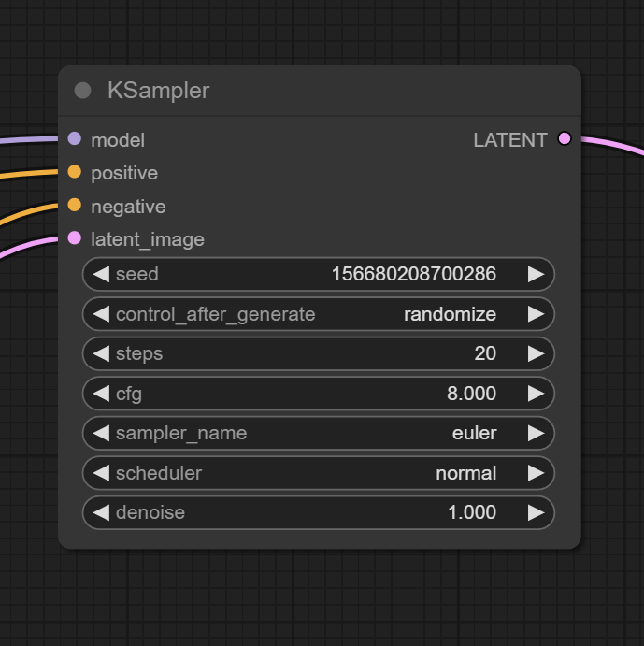Decrease the cfg value with the left arrow
Screen dimensions: 644x646
click(101, 394)
